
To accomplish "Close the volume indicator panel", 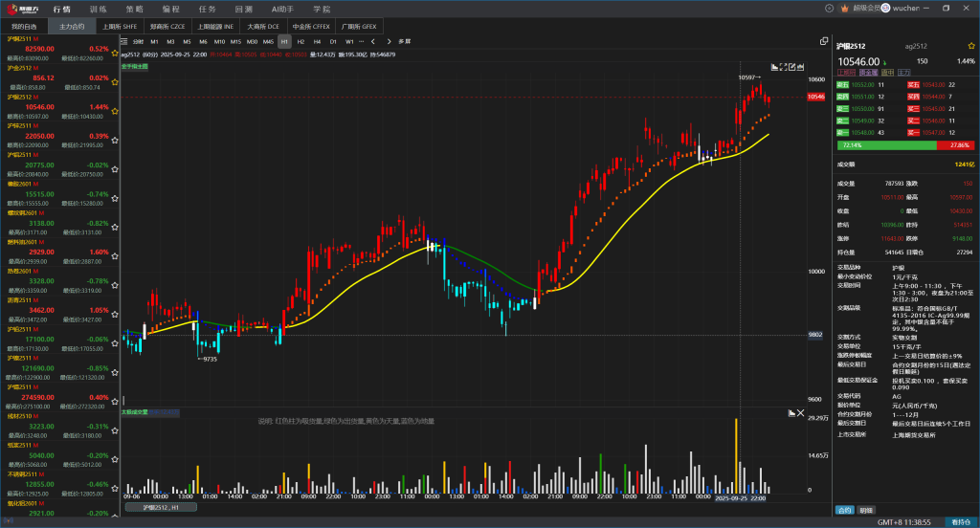I will [801, 413].
